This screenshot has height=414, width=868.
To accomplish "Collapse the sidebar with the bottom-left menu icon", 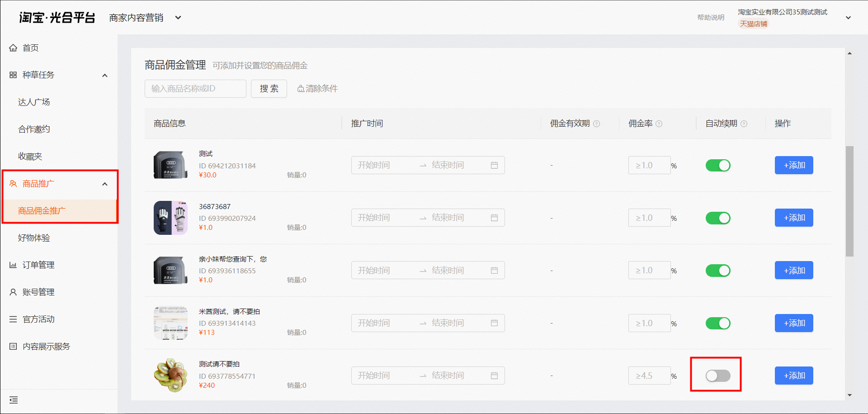I will click(x=14, y=400).
